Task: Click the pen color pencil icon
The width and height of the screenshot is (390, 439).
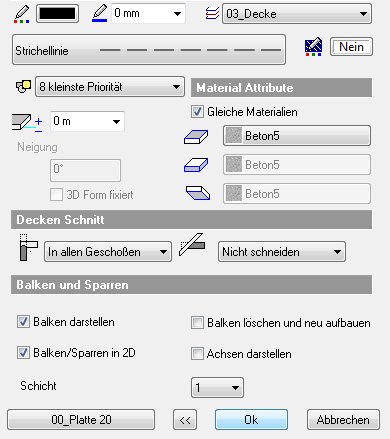Action: tap(22, 14)
